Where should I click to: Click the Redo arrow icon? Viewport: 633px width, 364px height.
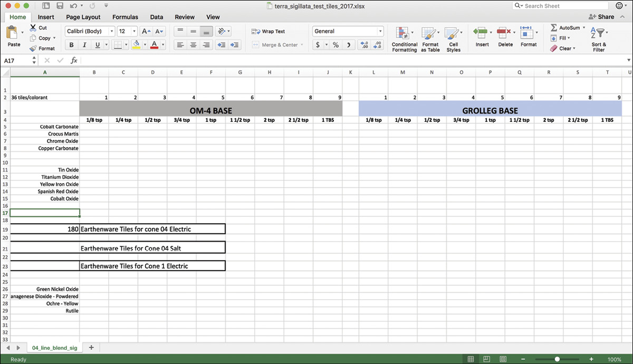click(93, 6)
